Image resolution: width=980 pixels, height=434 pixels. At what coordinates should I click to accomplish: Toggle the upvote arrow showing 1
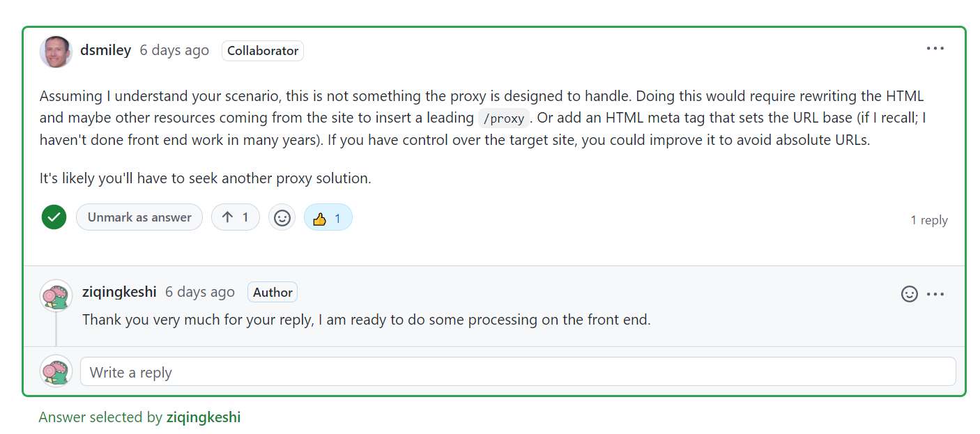(236, 217)
